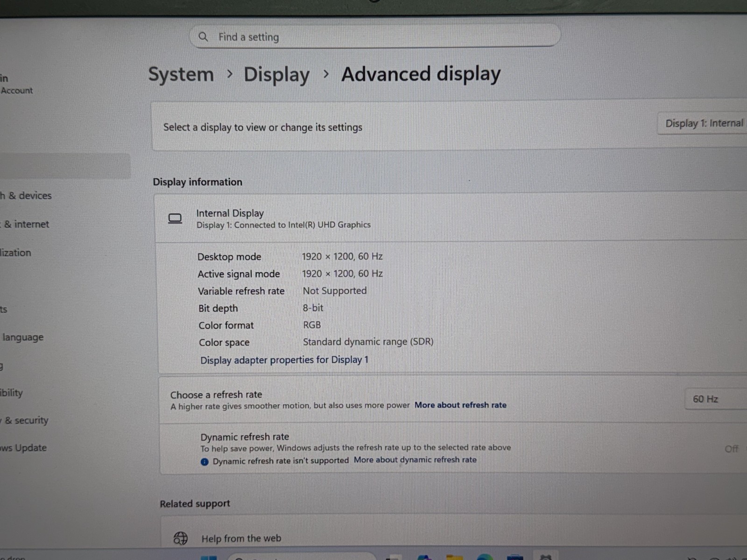Click the Account text in the sidebar

[17, 91]
